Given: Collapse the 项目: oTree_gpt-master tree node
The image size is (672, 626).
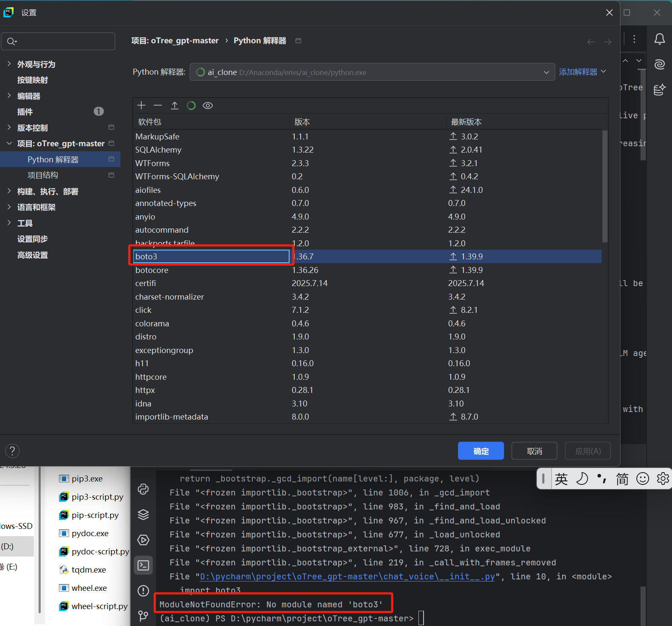Looking at the screenshot, I should [9, 144].
